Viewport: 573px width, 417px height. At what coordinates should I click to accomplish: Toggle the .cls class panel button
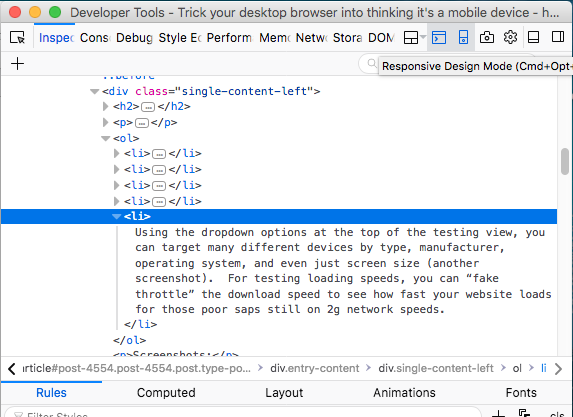(x=557, y=414)
